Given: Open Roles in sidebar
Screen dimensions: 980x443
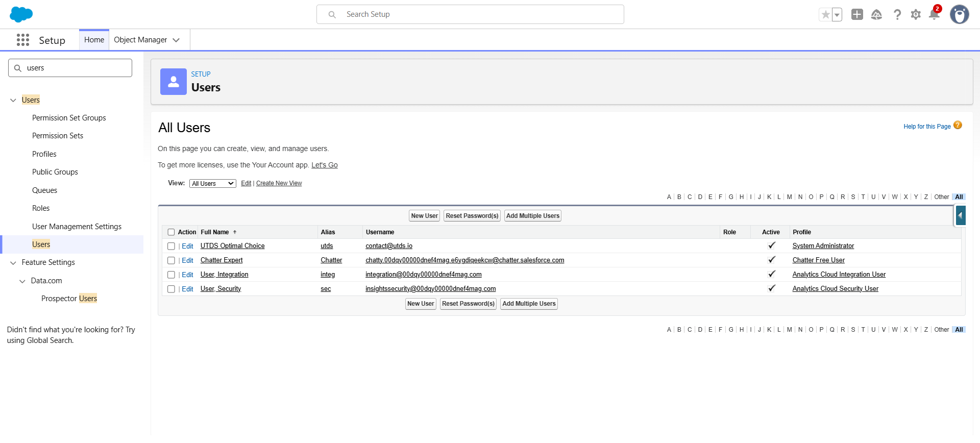Looking at the screenshot, I should (x=41, y=208).
